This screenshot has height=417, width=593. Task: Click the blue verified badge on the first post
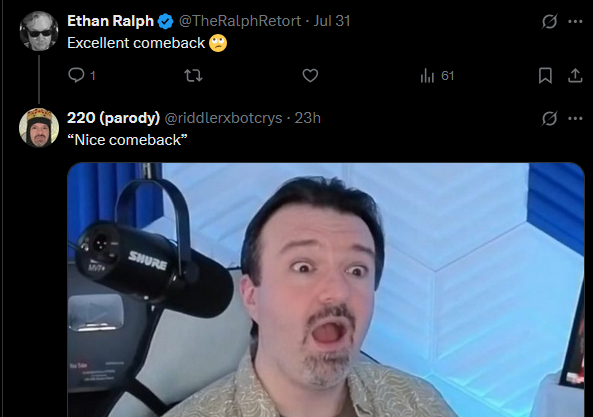pyautogui.click(x=165, y=21)
